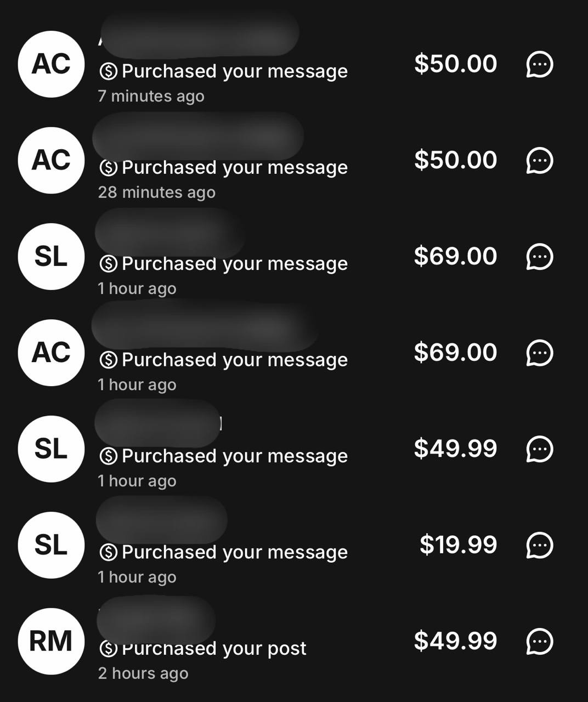
Task: Select the $49.99 amount on RM's row
Action: pos(455,641)
